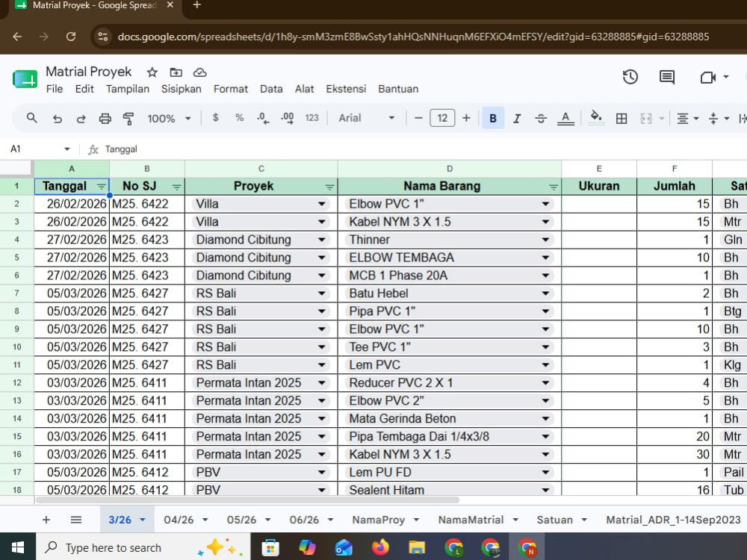Open the Satuan sheet tab
This screenshot has width=747, height=560.
tap(554, 520)
